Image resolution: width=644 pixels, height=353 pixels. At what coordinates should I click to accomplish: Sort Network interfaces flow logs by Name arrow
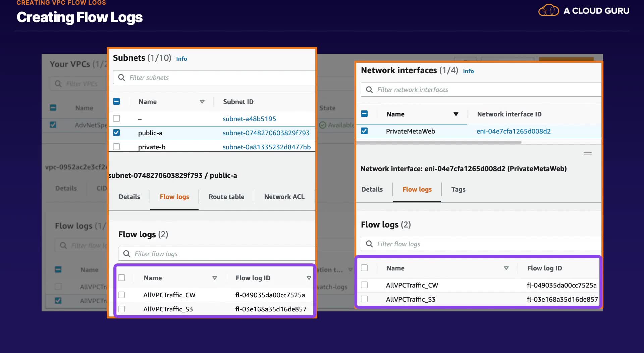click(506, 268)
